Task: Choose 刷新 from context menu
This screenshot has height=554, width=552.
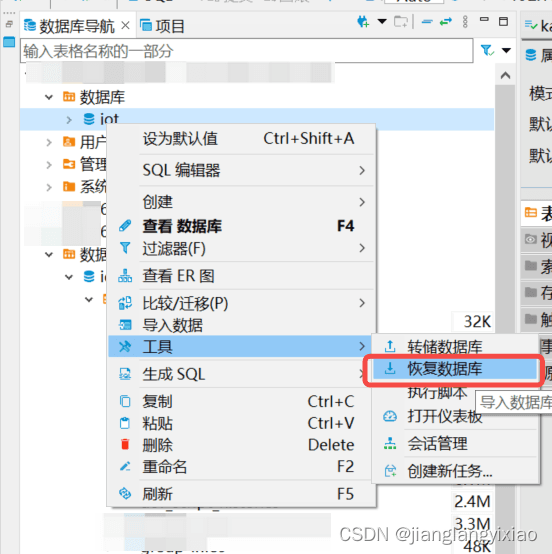Action: pyautogui.click(x=242, y=494)
